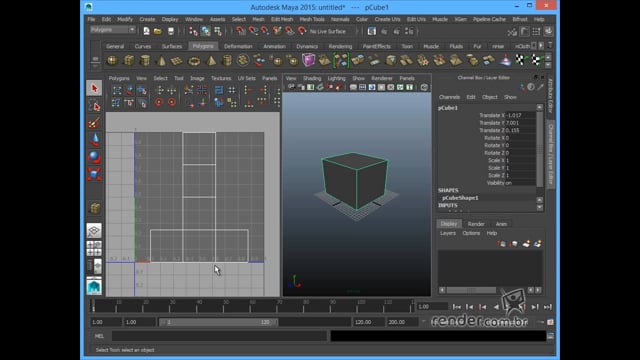Create a polygon pyramid from shelf
This screenshot has width=640, height=360.
pos(211,61)
